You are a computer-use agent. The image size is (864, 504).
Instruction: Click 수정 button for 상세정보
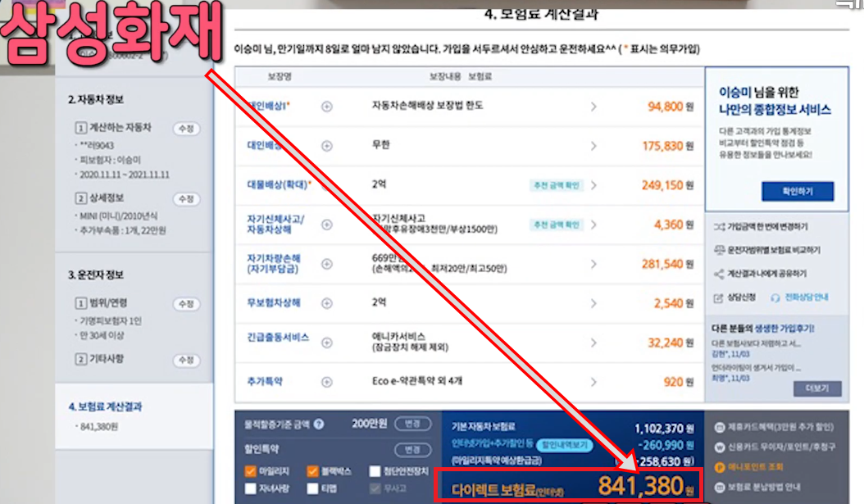[187, 199]
